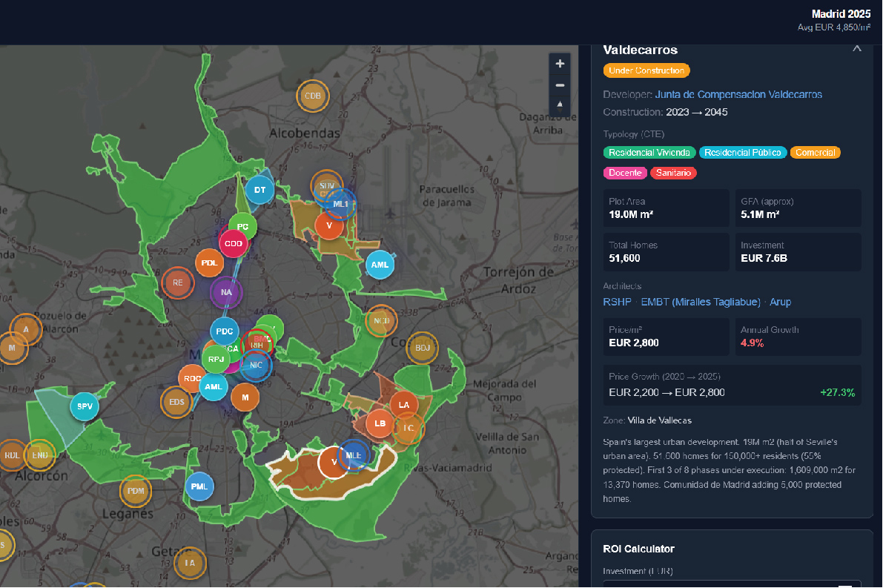
Task: Zoom in on the map
Action: (x=560, y=64)
